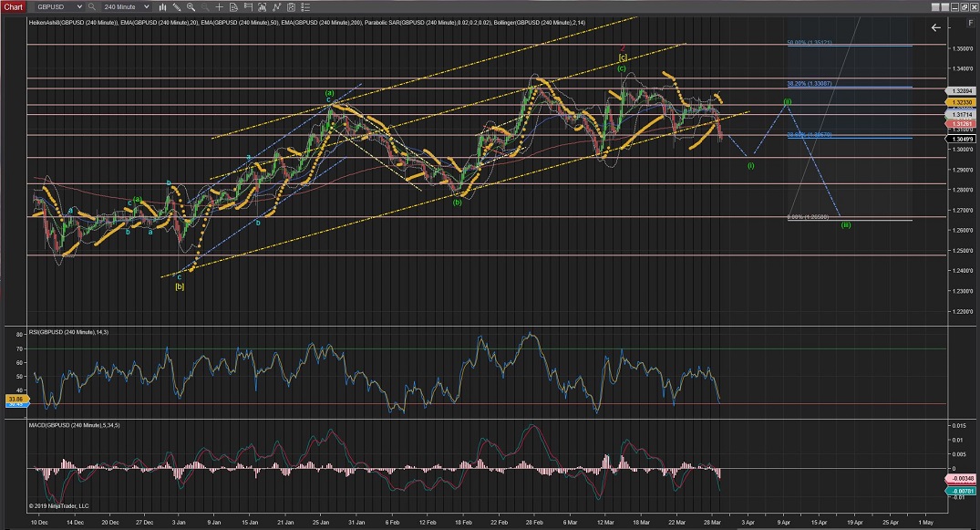Click the yellow [b] wave label
The image size is (980, 530).
coord(180,286)
